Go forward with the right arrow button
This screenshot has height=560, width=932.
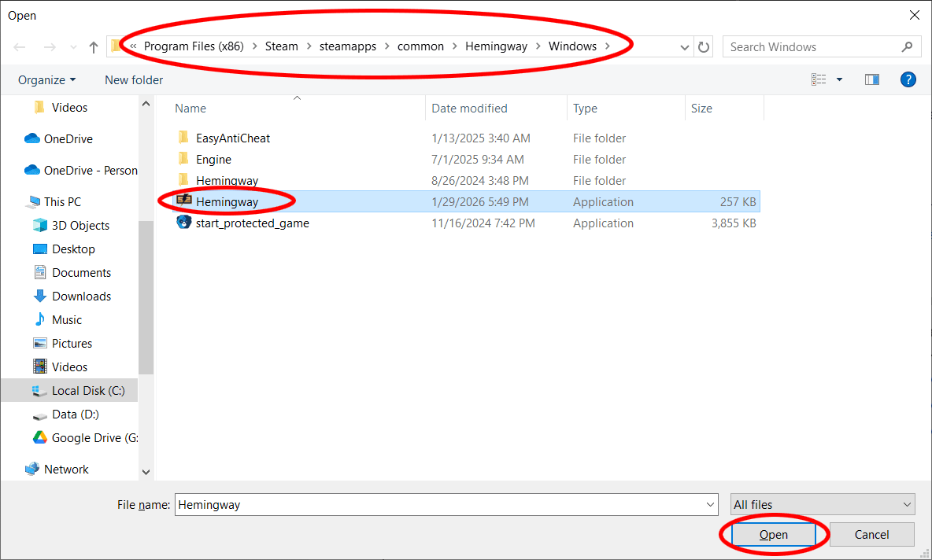tap(50, 47)
